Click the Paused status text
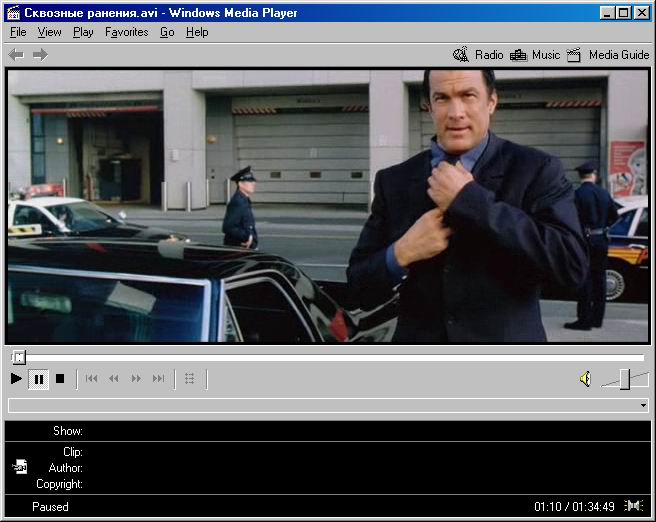The height and width of the screenshot is (522, 656). pyautogui.click(x=50, y=507)
